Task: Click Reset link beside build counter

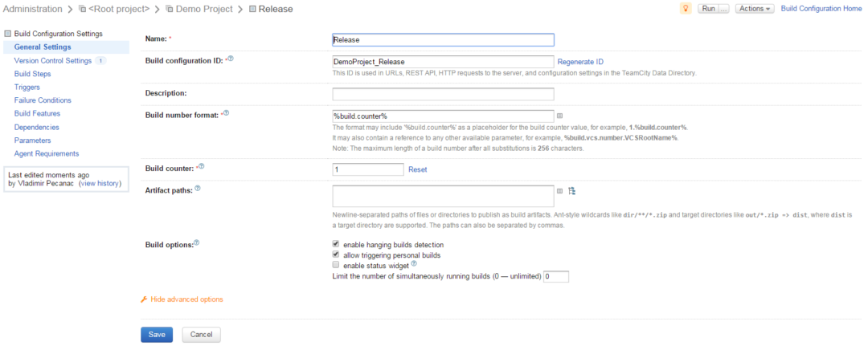Action: point(418,169)
